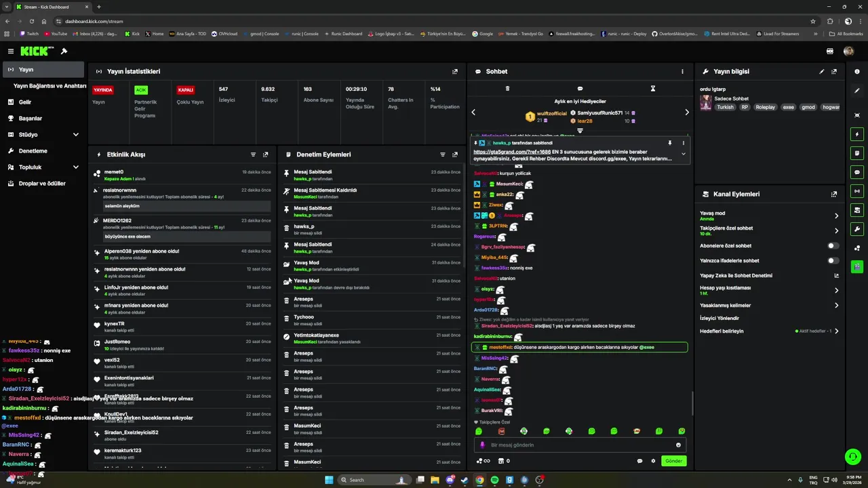Pin icon next to the Kick logo

point(64,51)
